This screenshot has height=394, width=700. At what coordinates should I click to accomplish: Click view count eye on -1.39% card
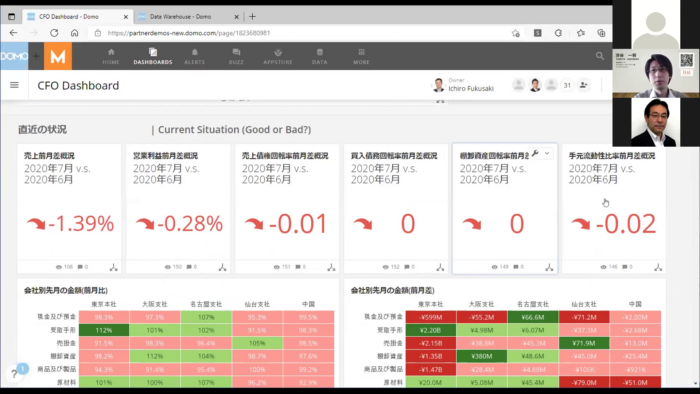point(58,267)
